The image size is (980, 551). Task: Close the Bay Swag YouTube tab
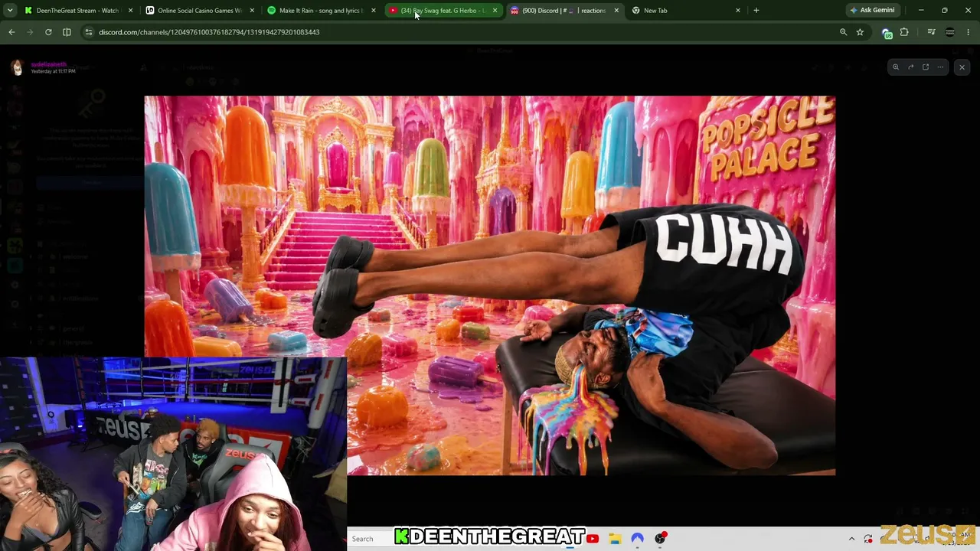[x=495, y=11]
